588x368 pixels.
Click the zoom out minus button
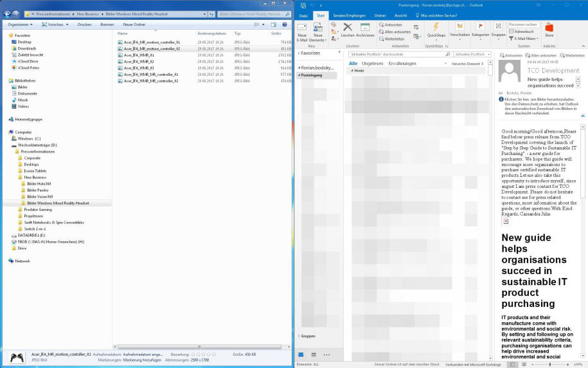click(533, 364)
